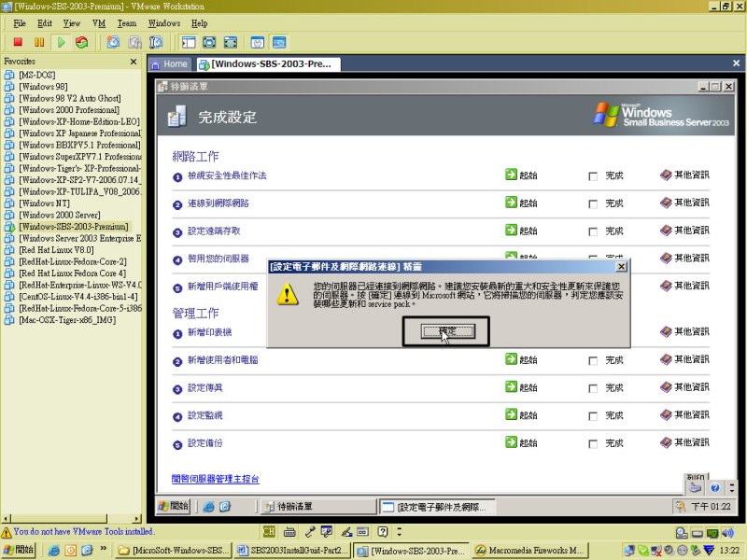This screenshot has height=560, width=747.
Task: Open the 開啟伺服器管理主控台 link
Action: coord(216,479)
